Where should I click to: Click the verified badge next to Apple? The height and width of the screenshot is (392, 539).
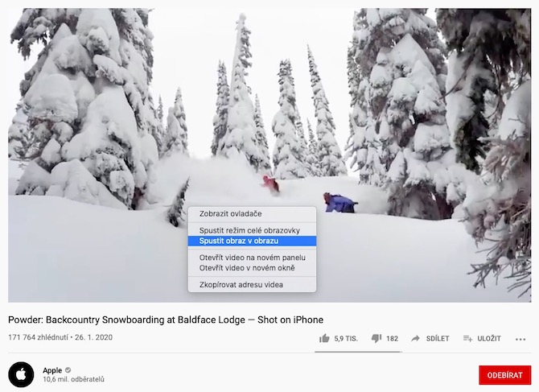point(68,370)
